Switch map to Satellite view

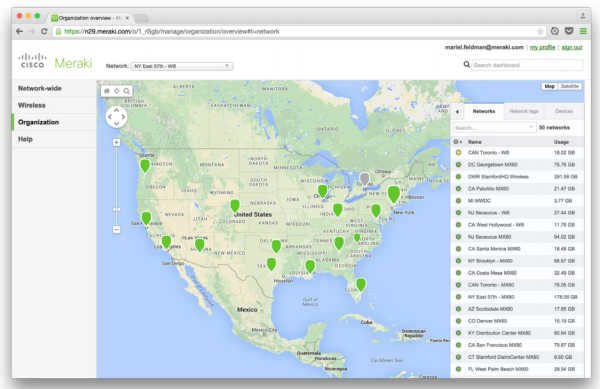569,86
